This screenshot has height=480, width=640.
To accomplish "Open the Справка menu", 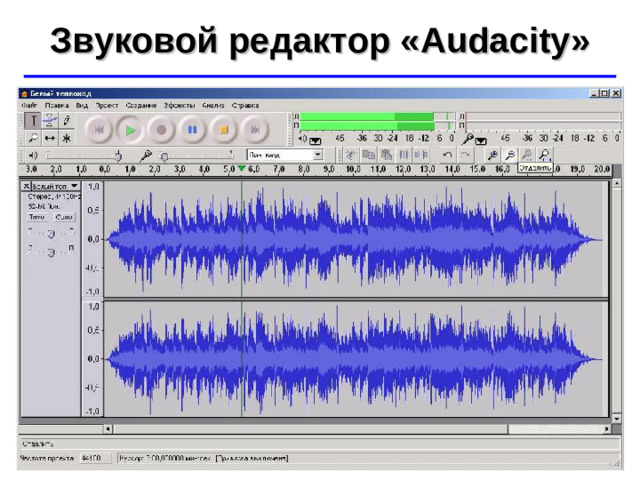I will 245,105.
